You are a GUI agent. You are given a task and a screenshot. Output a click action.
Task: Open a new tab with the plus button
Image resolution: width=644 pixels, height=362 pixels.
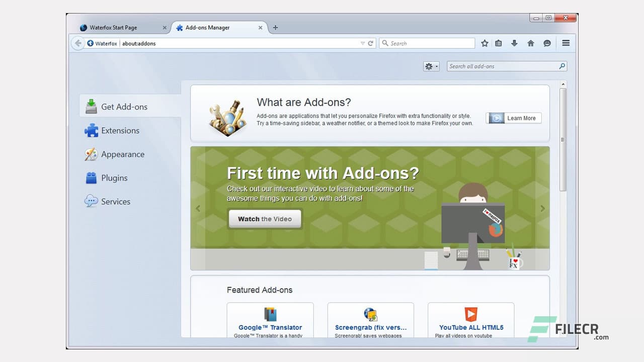click(275, 28)
